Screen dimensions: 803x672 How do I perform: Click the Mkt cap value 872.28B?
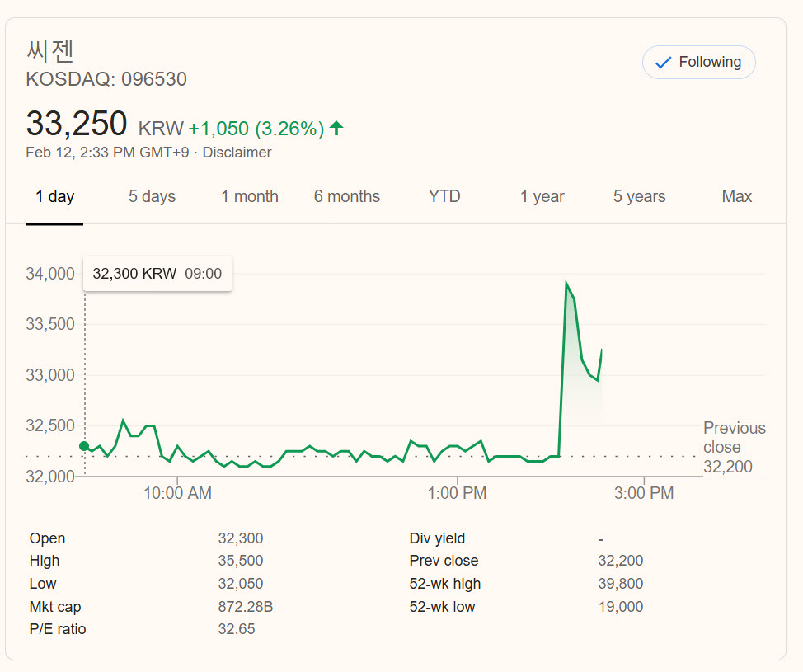(245, 607)
